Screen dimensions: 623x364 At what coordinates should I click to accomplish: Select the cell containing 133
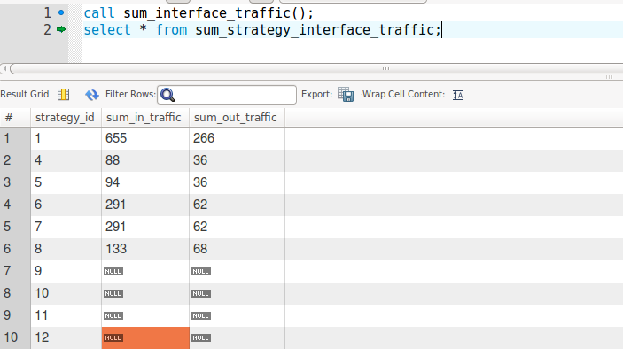pos(145,249)
